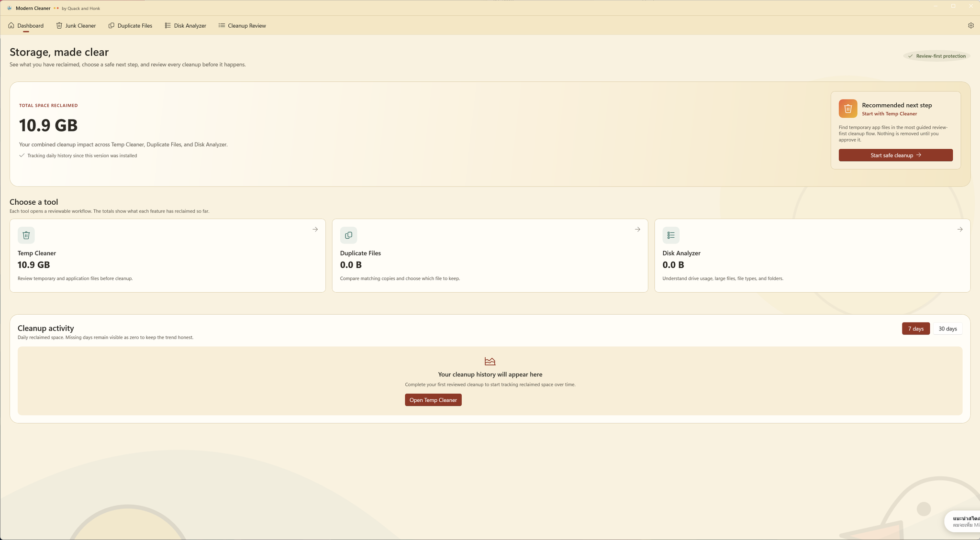
Task: Click the Disk Analyzer 0.0 B value
Action: [673, 265]
